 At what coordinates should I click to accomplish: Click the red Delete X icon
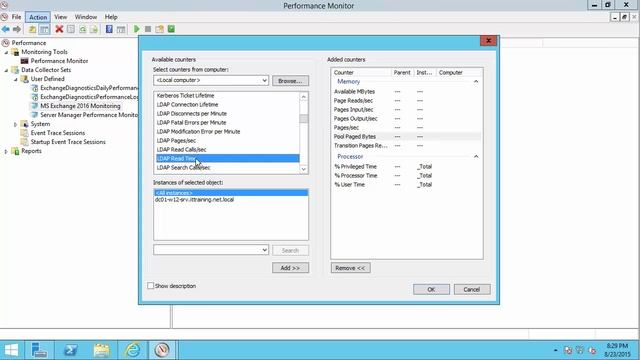pyautogui.click(x=59, y=29)
